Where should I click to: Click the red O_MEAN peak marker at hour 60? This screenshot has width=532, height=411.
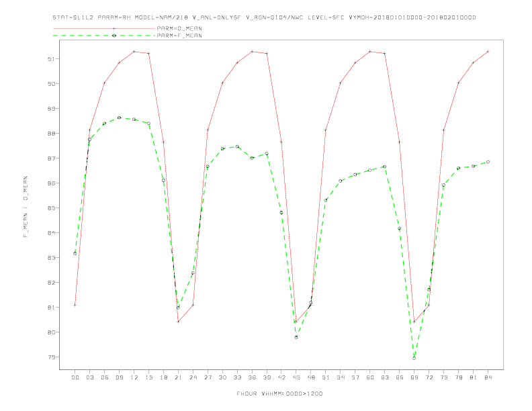370,52
